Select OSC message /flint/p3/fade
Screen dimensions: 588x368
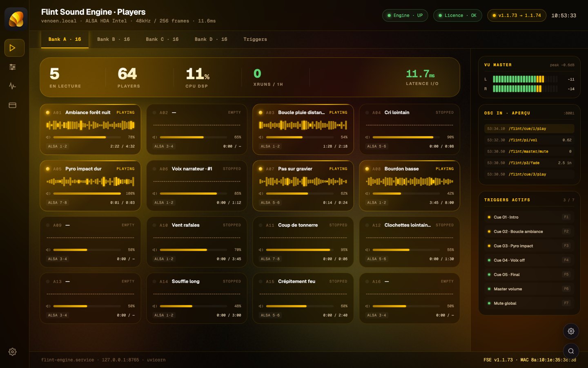[x=529, y=163]
